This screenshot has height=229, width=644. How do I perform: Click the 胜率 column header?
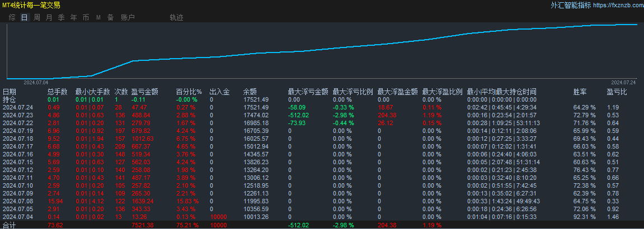pyautogui.click(x=580, y=92)
